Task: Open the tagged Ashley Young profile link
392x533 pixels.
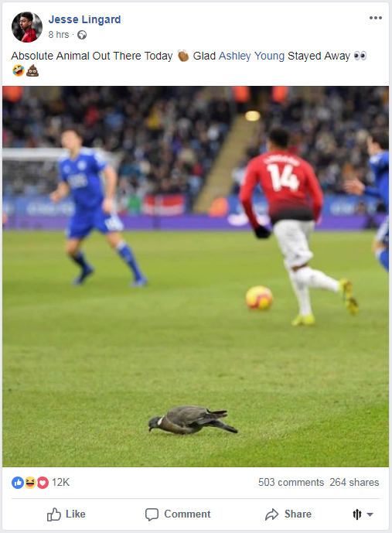Action: click(x=251, y=56)
